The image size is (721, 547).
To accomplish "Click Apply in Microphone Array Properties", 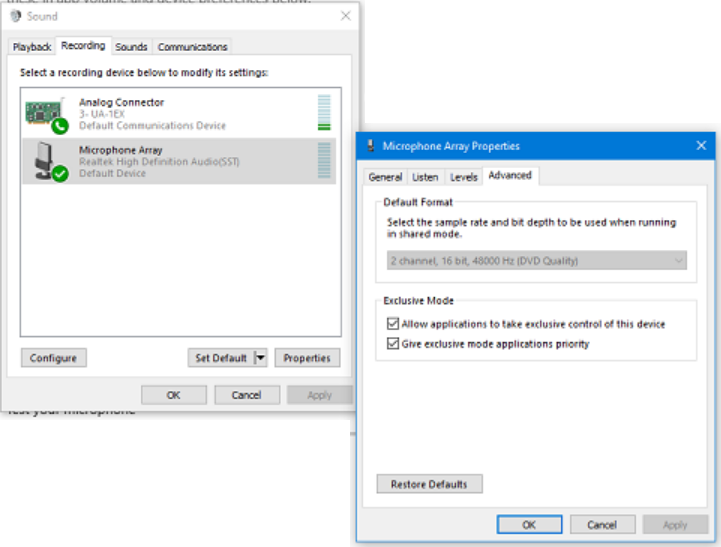I will (675, 524).
